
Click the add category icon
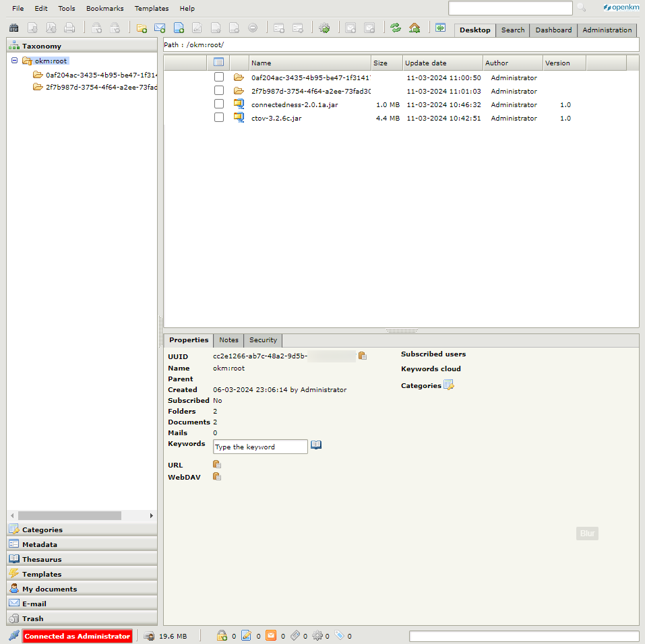coord(449,385)
